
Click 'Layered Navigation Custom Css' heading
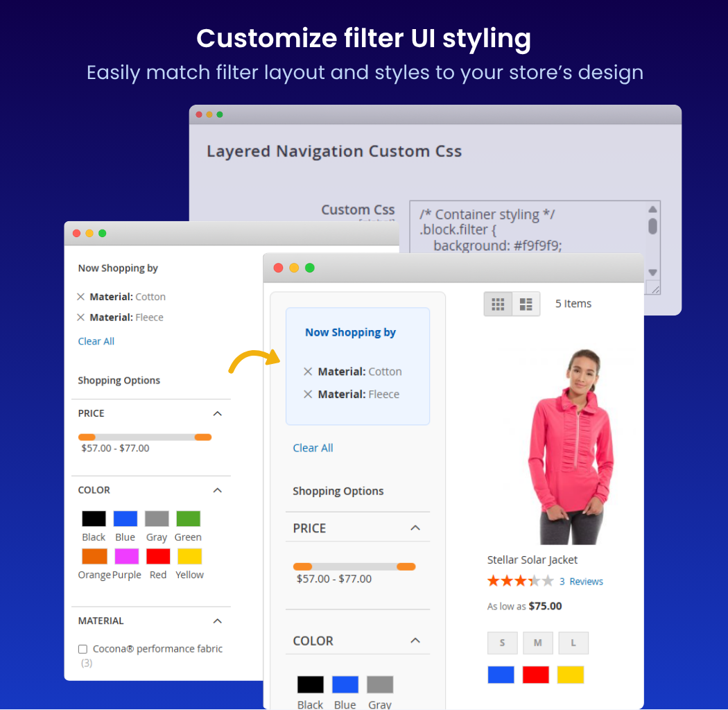click(334, 151)
